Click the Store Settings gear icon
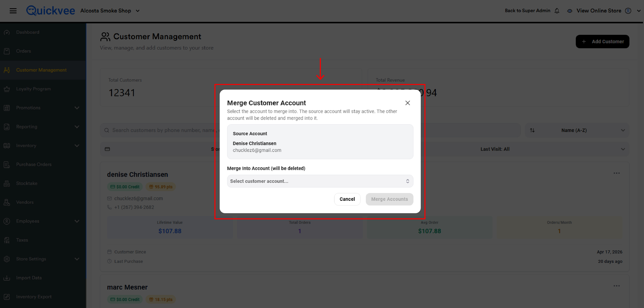644x308 pixels. [7, 259]
